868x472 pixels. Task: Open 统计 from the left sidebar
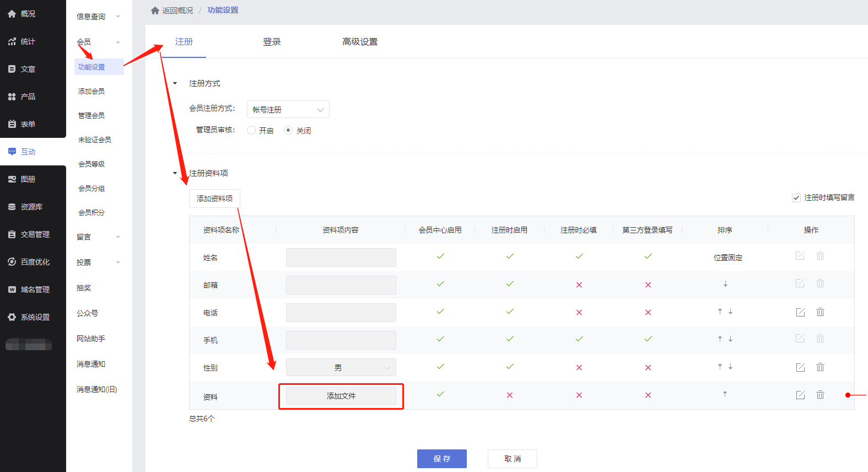(x=28, y=41)
